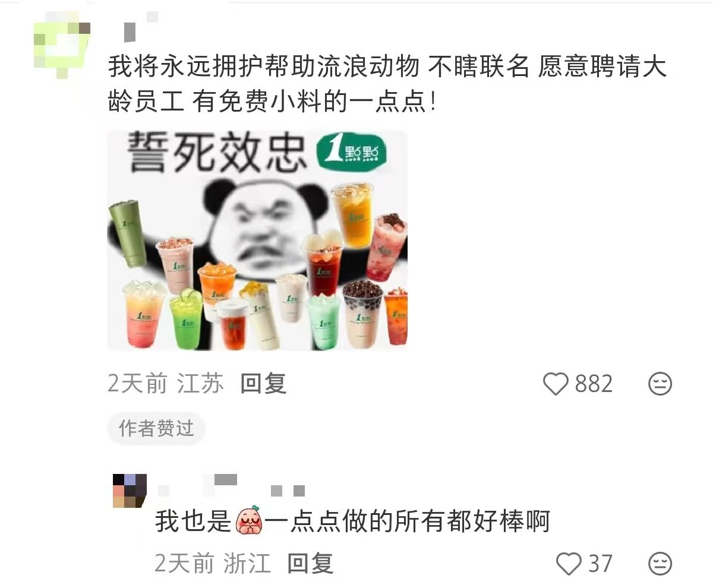Open the 誓死效忠 panda meme image
This screenshot has width=713, height=588.
(x=257, y=241)
